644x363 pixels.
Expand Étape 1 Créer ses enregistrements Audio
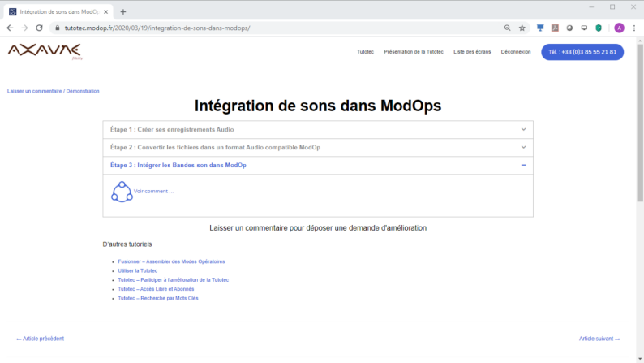tap(318, 129)
